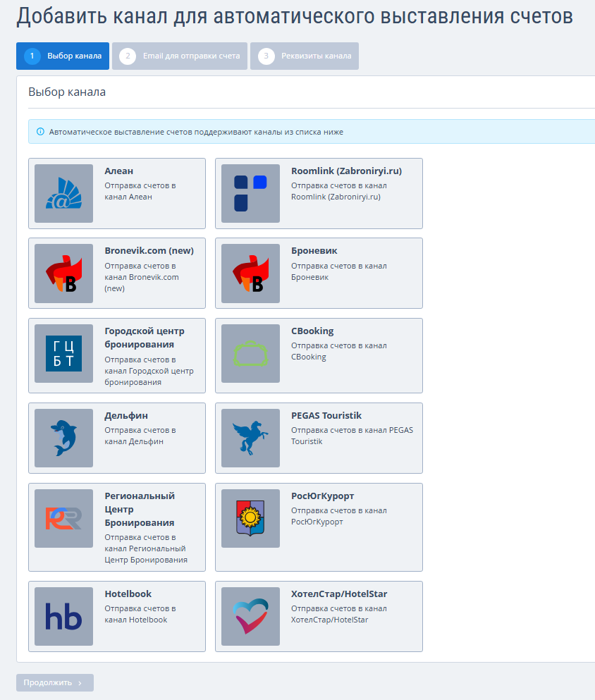Image resolution: width=595 pixels, height=700 pixels.
Task: Click the Roomlink blue squares logo
Action: tap(250, 193)
